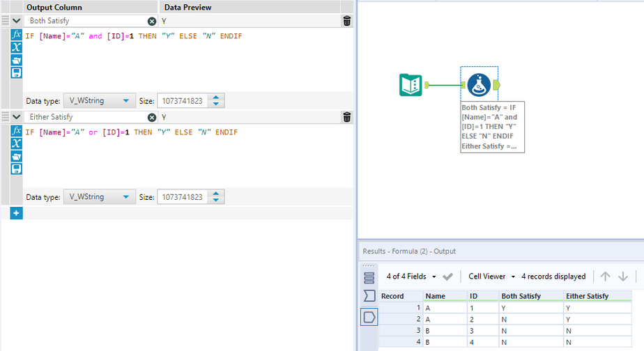This screenshot has height=351, width=644.
Task: Go to next record with down arrow
Action: point(623,276)
